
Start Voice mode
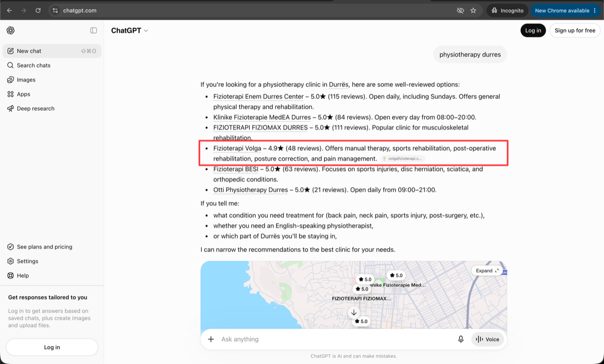click(487, 339)
